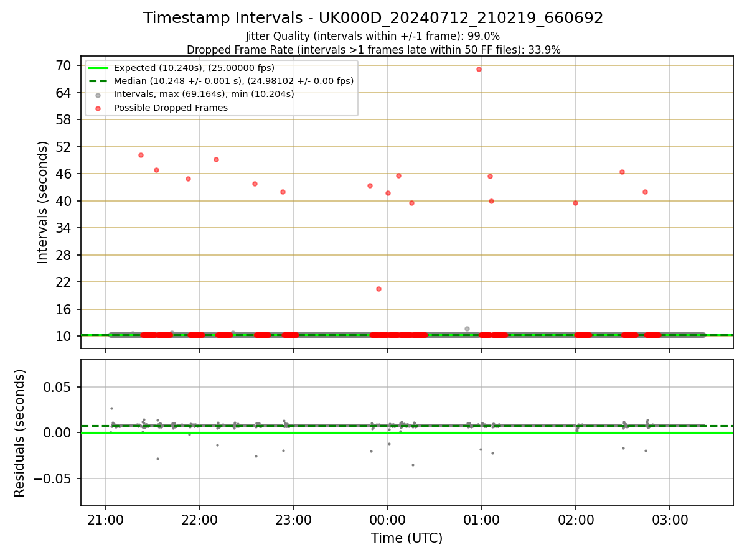Click the Jitter Quality subtitle text
747x560 pixels.
click(x=373, y=36)
